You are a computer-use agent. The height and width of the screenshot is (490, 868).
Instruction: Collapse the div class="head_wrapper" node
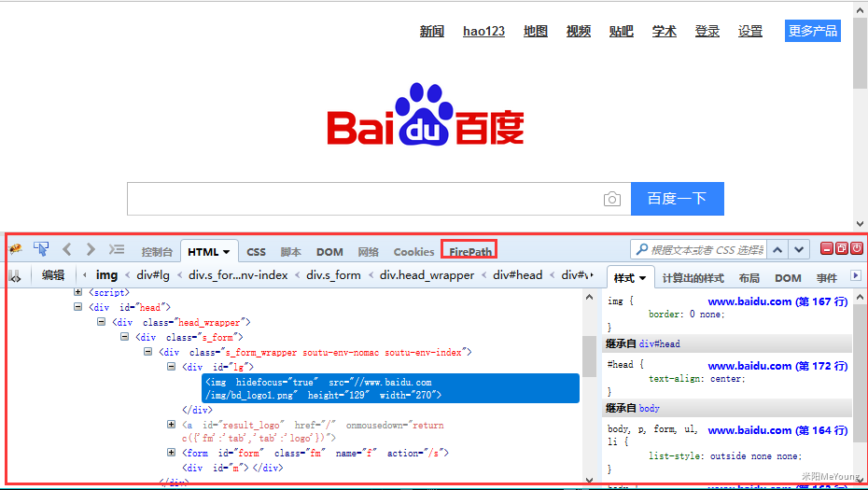pos(102,322)
